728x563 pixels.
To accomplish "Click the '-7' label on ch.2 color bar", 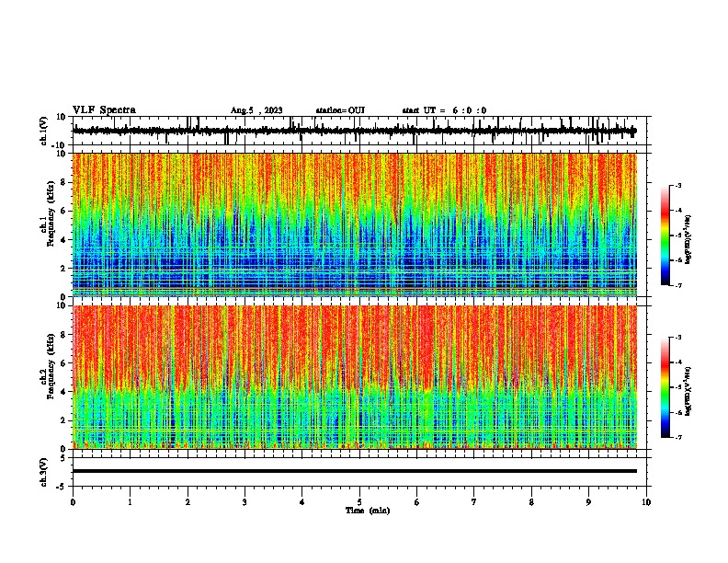I will pos(677,438).
